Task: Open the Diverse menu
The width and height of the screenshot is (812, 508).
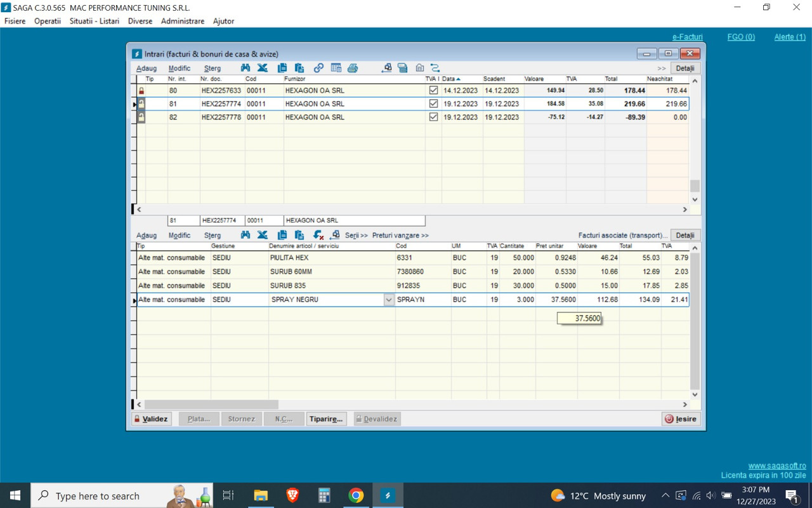Action: click(140, 21)
